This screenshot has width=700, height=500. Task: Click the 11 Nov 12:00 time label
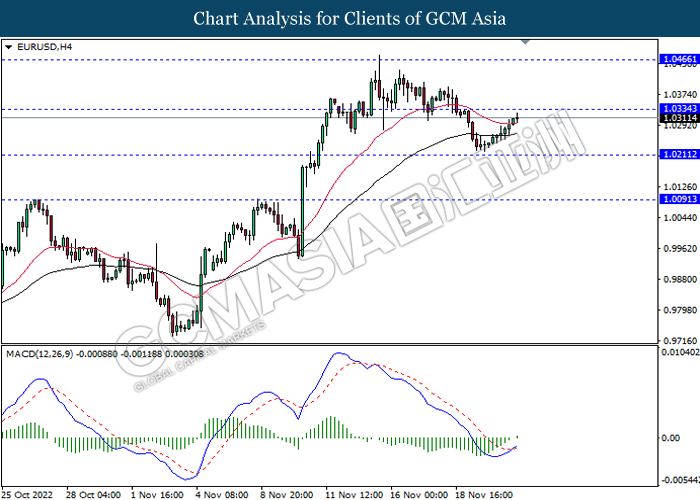(354, 495)
